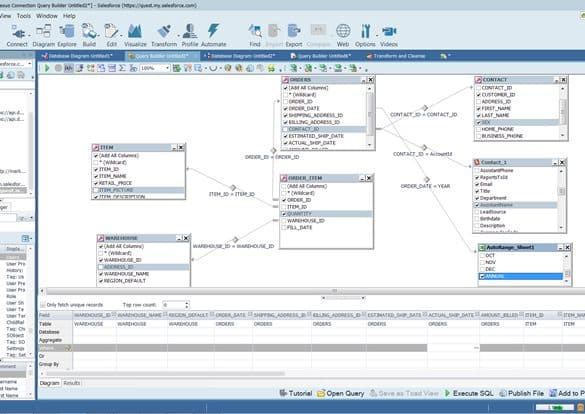Image resolution: width=585 pixels, height=414 pixels.
Task: Expand dropdown arrow beside Edit tool
Action: pos(121,35)
